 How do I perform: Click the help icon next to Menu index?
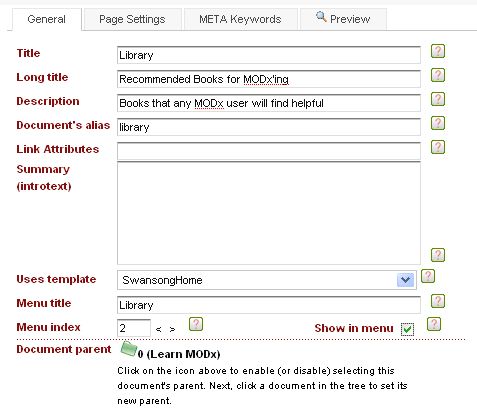(196, 324)
